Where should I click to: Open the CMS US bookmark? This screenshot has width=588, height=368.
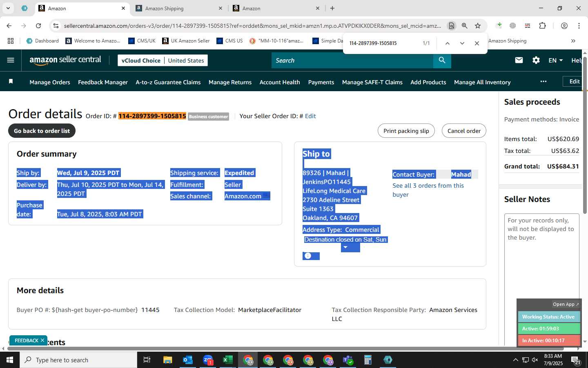point(229,41)
